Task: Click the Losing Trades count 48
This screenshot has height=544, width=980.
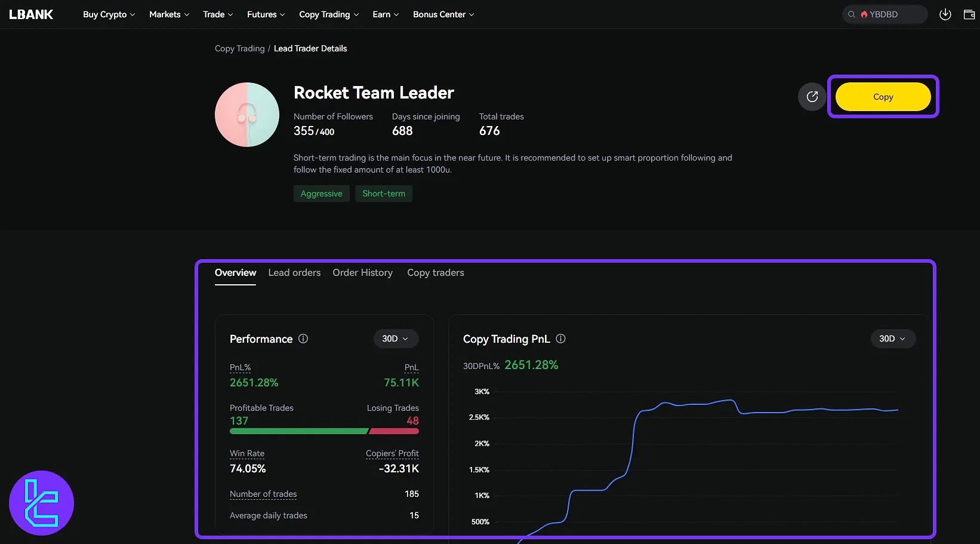Action: pos(412,421)
